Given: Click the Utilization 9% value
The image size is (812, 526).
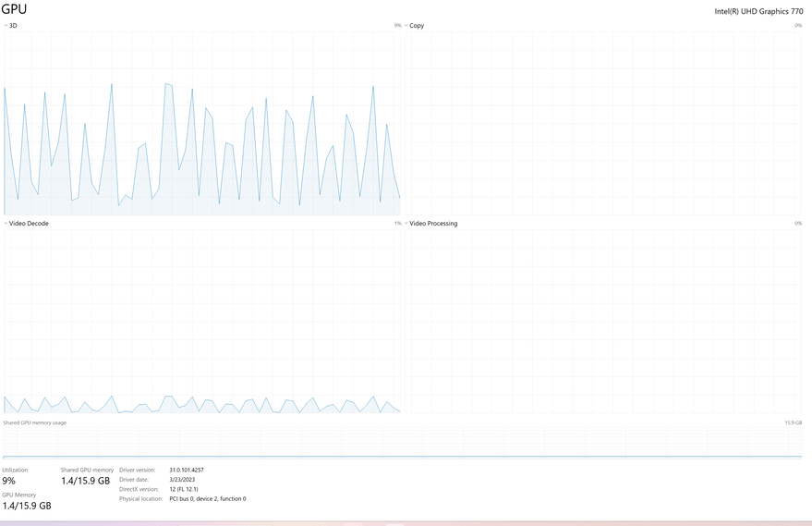Looking at the screenshot, I should [9, 481].
